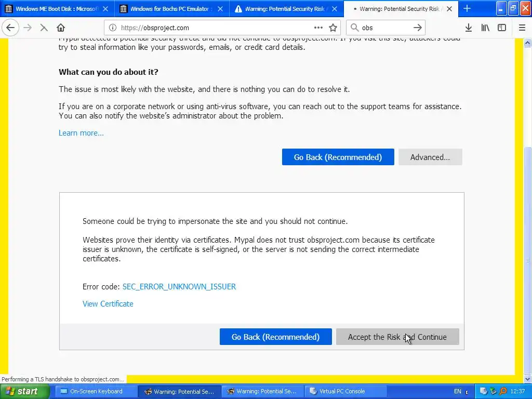Close the currently active warning tab
The image size is (532, 399).
[x=449, y=9]
